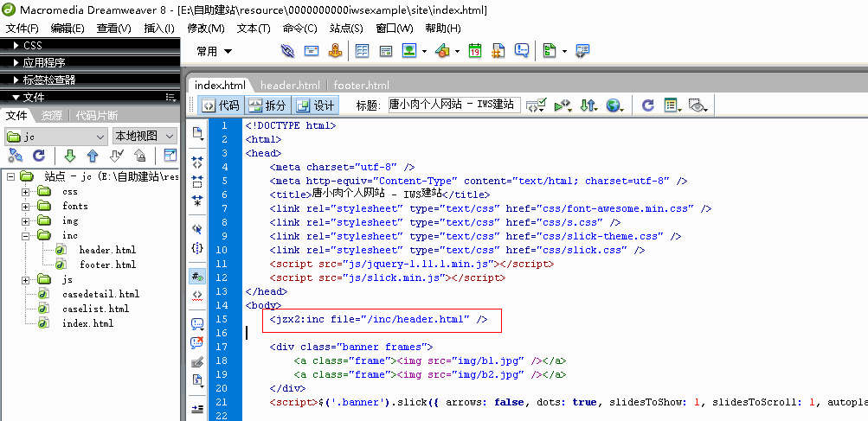The width and height of the screenshot is (868, 421).
Task: Collapse the inc folder
Action: tap(25, 236)
